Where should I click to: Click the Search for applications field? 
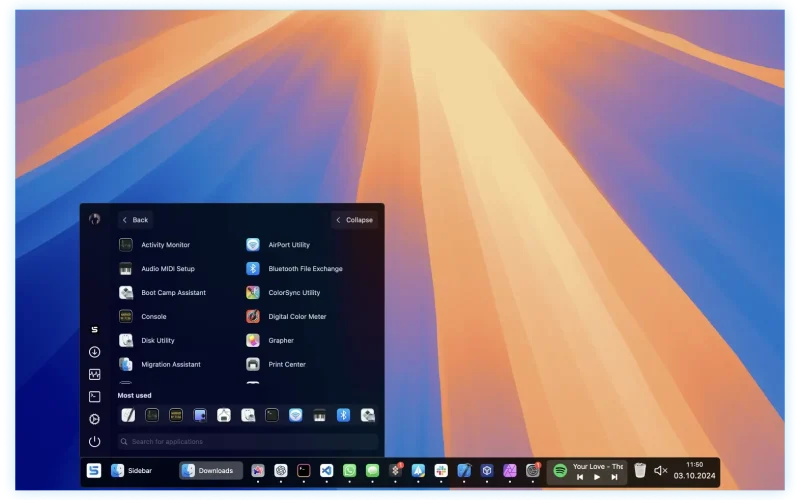247,442
